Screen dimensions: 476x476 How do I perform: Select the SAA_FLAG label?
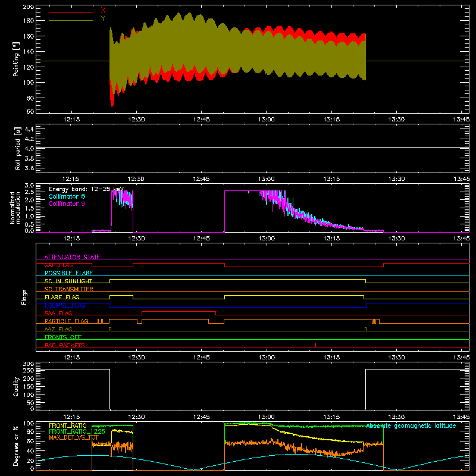58,313
